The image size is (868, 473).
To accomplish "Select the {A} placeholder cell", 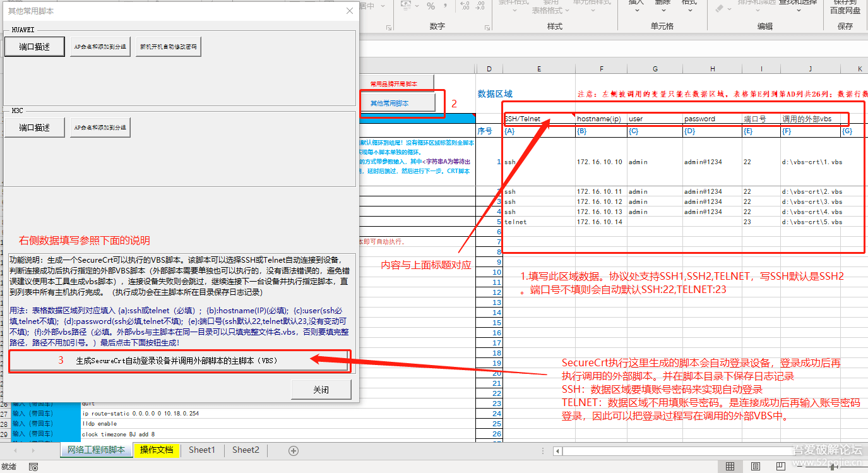I will coord(538,131).
